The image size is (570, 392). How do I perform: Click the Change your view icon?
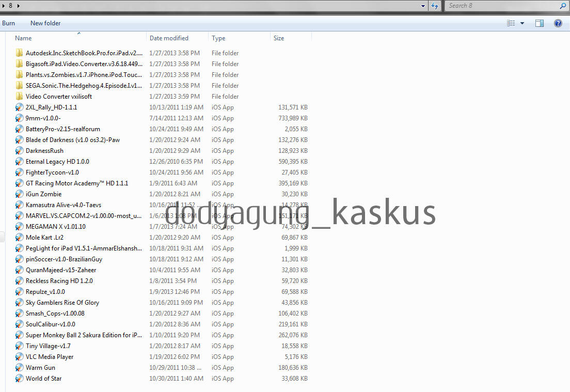click(511, 23)
